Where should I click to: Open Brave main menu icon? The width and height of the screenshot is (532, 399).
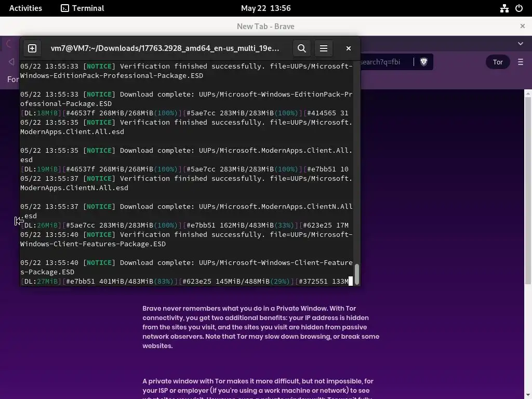521,62
